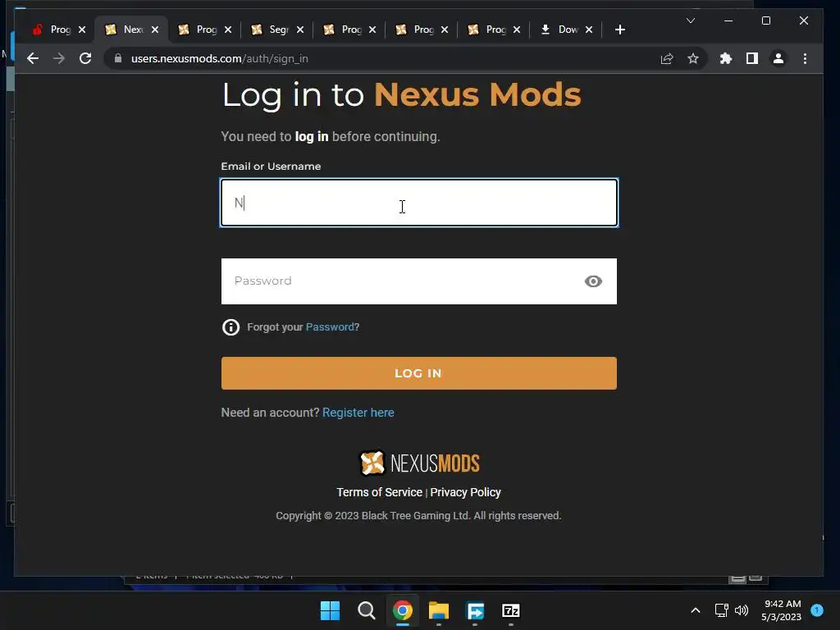Viewport: 840px width, 630px height.
Task: Close the first Prog tab with red icon
Action: [82, 30]
